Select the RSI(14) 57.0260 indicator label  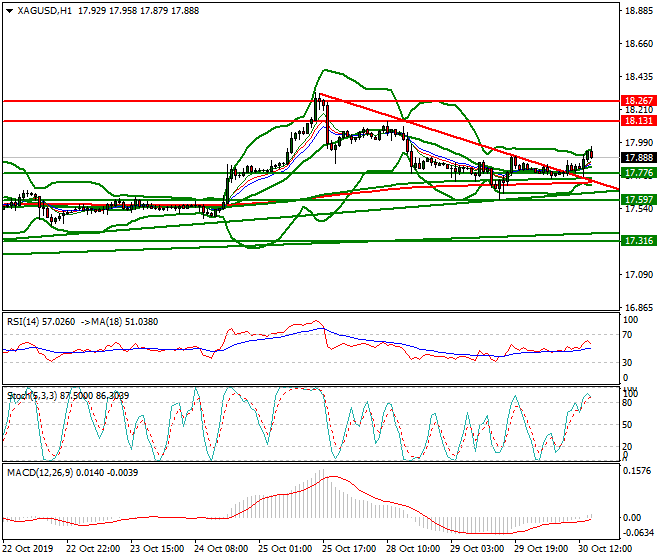tap(41, 322)
